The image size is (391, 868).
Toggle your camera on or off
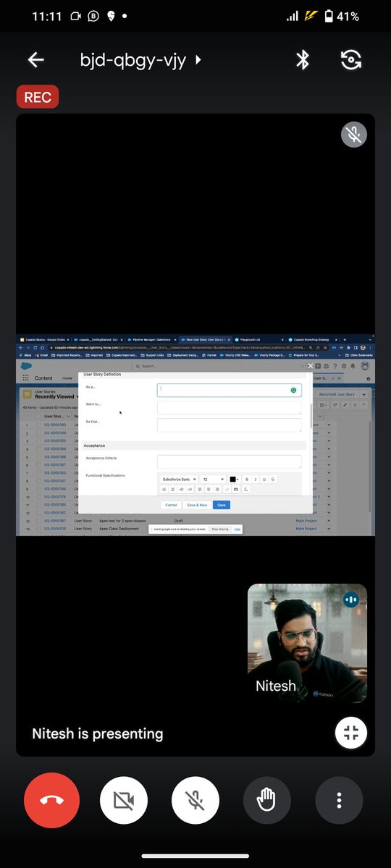(124, 800)
